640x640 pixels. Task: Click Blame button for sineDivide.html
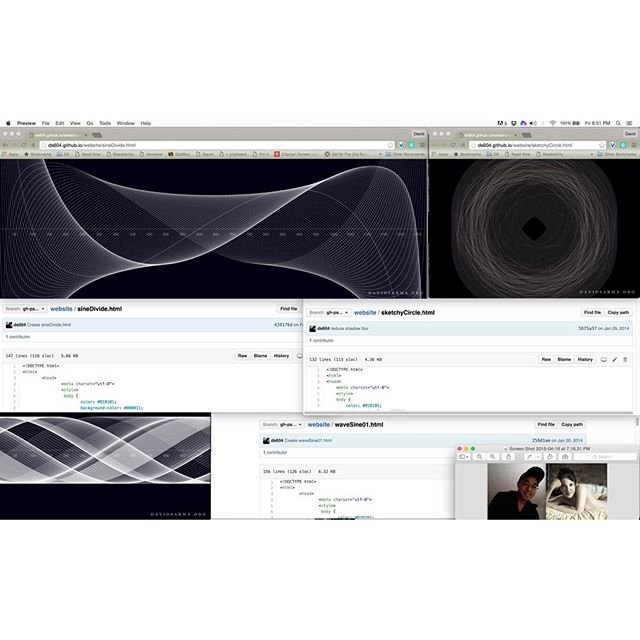coord(260,356)
